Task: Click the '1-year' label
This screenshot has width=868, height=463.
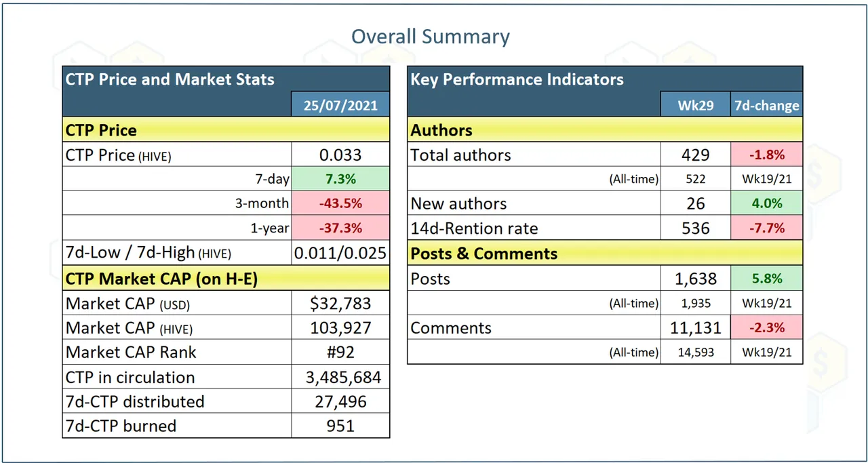Action: tap(269, 228)
